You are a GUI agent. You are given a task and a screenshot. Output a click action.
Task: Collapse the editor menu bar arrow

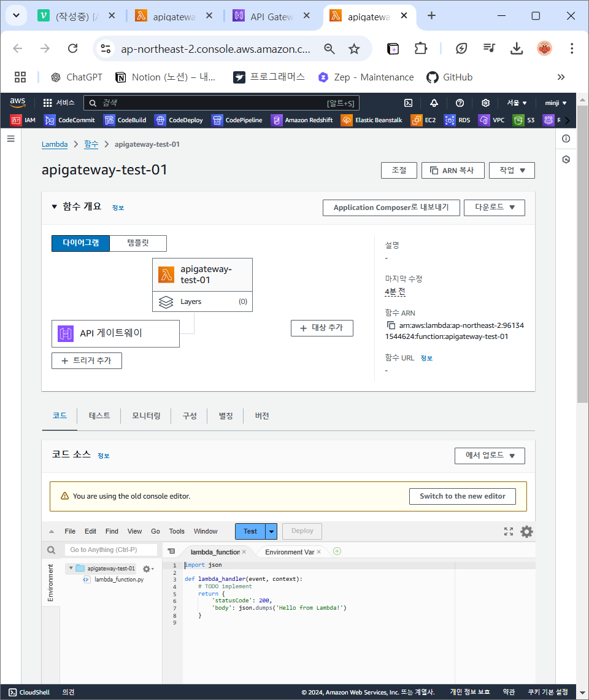[52, 531]
